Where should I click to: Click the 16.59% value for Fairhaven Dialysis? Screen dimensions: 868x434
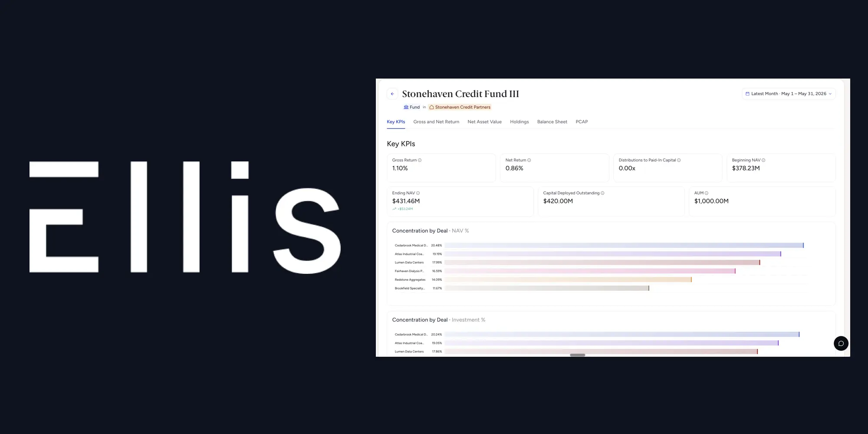tap(437, 271)
